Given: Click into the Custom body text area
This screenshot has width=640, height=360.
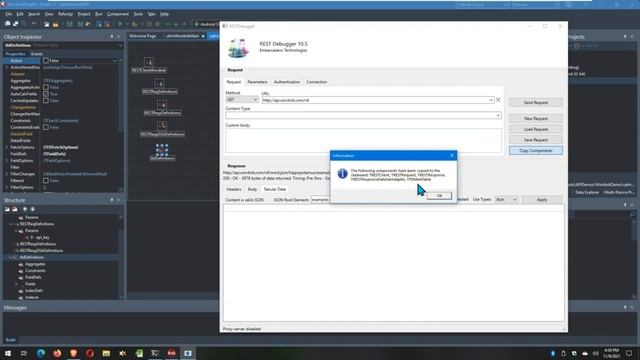Looking at the screenshot, I should pyautogui.click(x=363, y=140).
